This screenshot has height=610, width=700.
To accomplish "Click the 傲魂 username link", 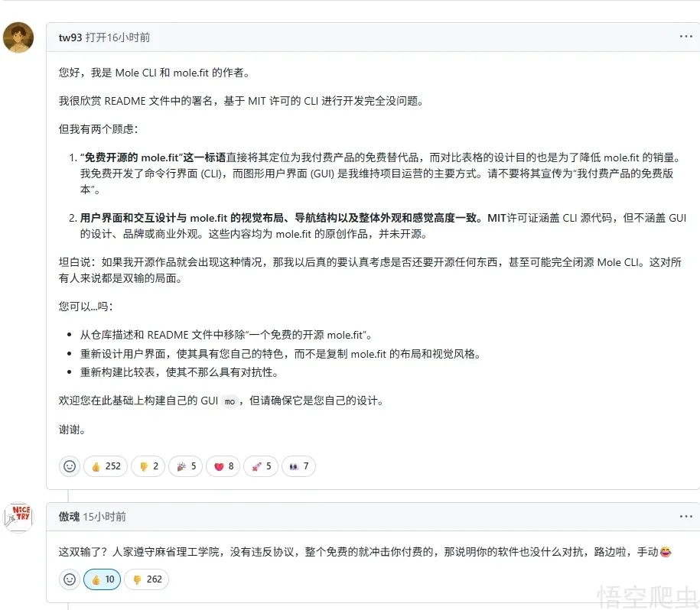I will pos(69,517).
